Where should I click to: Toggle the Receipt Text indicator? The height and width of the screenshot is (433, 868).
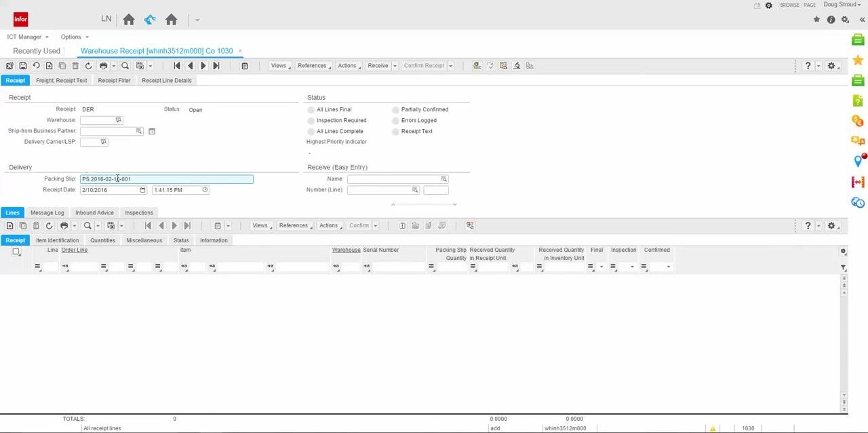click(395, 131)
